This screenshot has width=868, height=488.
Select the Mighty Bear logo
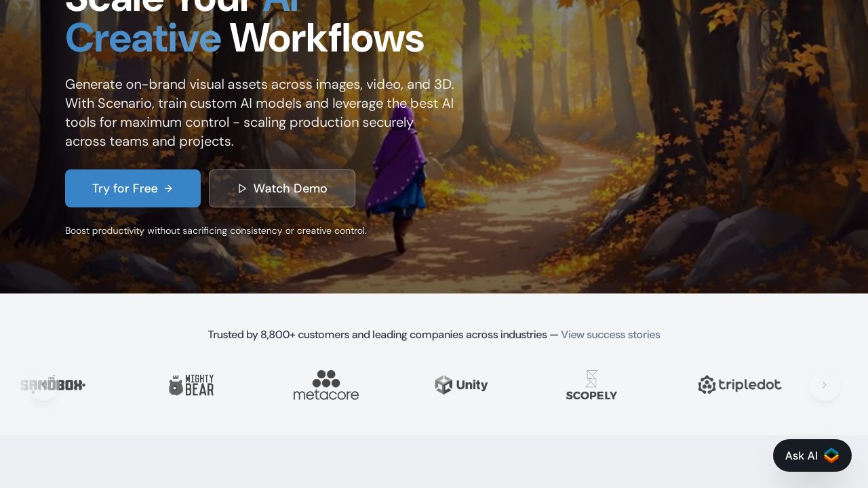tap(191, 385)
